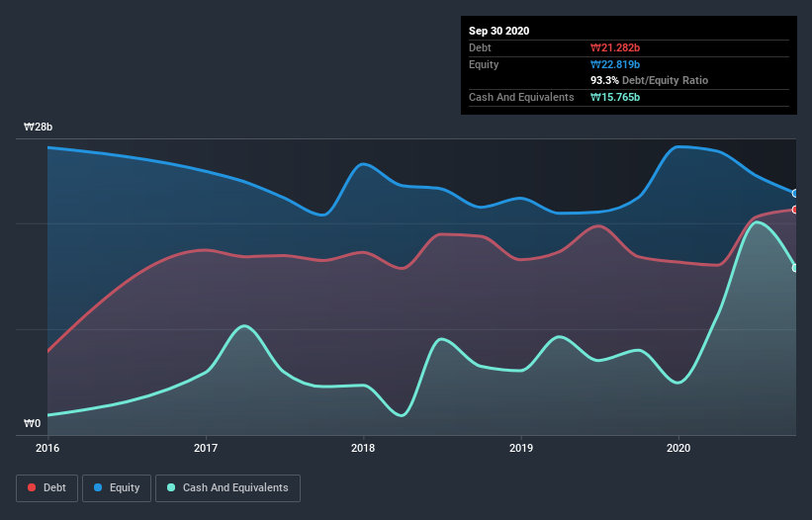
Task: Select the teal Cash end-point marker
Action: tap(795, 268)
